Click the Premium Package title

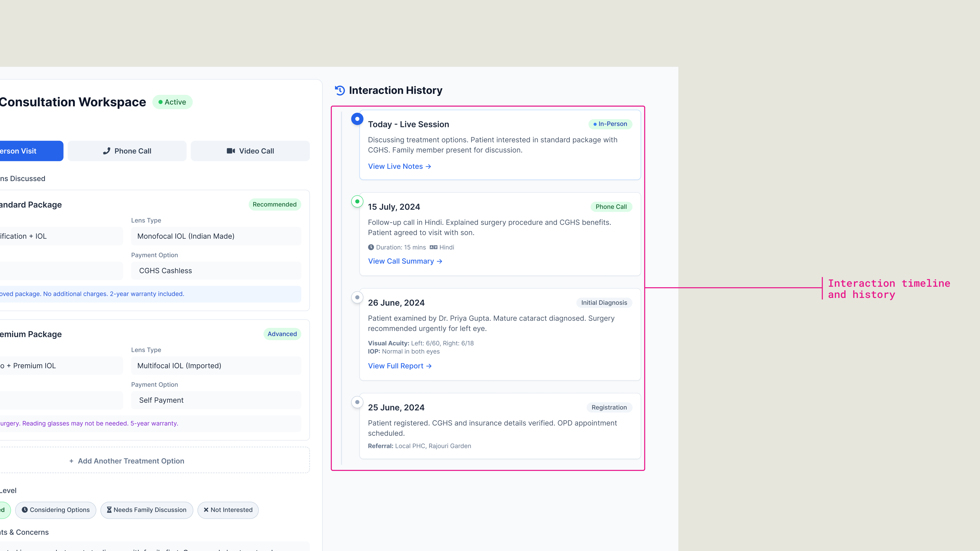31,334
